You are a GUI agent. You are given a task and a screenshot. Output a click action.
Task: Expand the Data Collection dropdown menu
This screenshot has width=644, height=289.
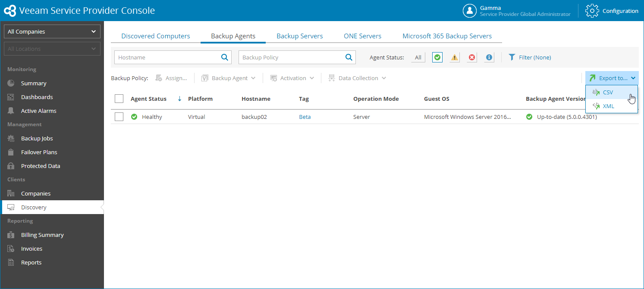(357, 78)
